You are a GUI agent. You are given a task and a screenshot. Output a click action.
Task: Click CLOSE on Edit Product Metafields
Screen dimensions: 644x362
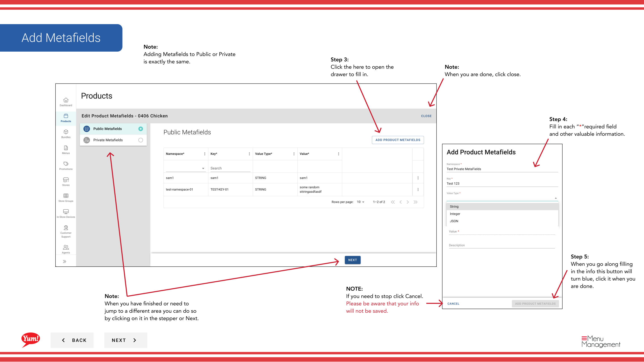[426, 116]
